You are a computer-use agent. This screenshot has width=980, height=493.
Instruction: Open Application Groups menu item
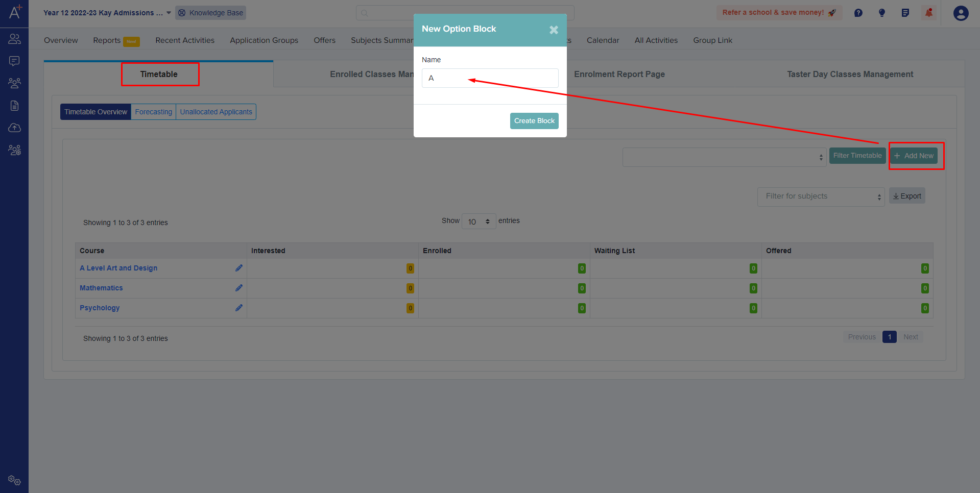264,40
